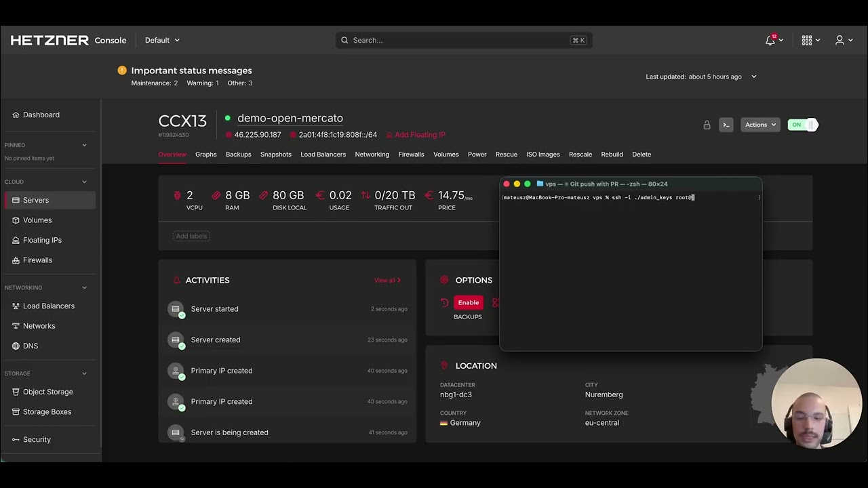Toggle the server ON power switch
868x488 pixels.
(803, 125)
